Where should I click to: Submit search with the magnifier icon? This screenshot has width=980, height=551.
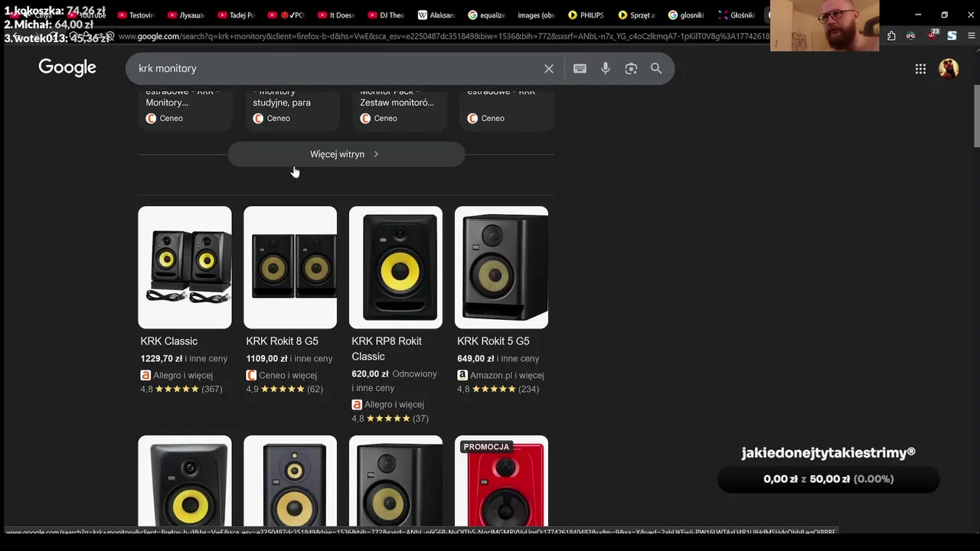point(656,69)
